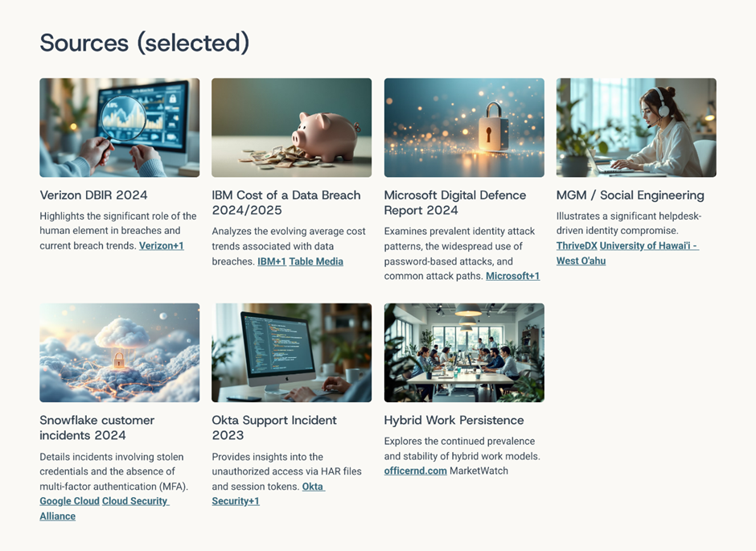The height and width of the screenshot is (551, 756).
Task: Follow the Table Media link
Action: click(x=316, y=261)
